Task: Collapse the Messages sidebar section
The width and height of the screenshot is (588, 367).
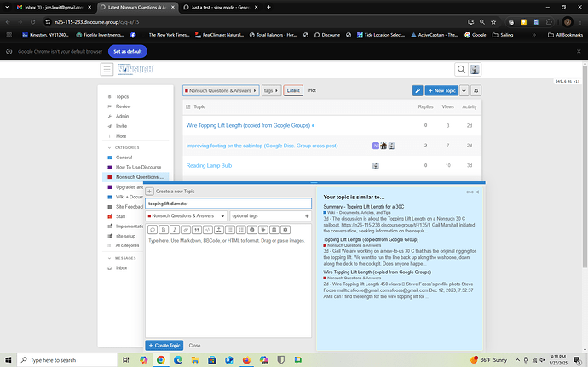Action: pos(122,258)
